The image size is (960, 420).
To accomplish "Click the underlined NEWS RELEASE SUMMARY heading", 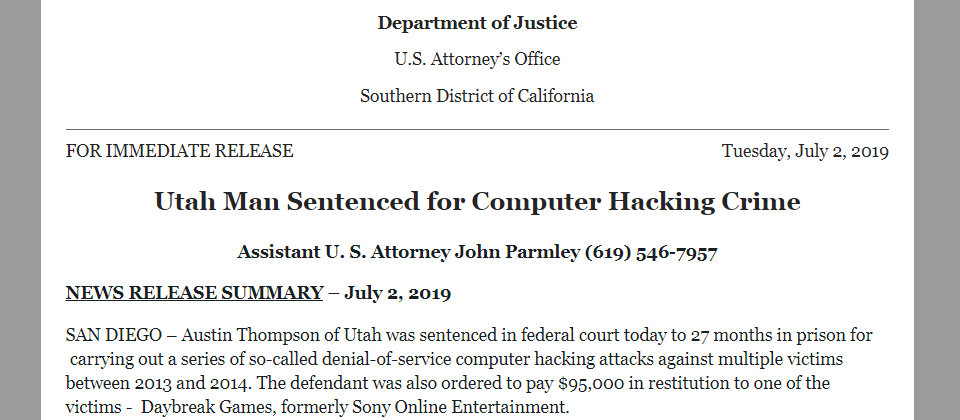I will pyautogui.click(x=194, y=293).
